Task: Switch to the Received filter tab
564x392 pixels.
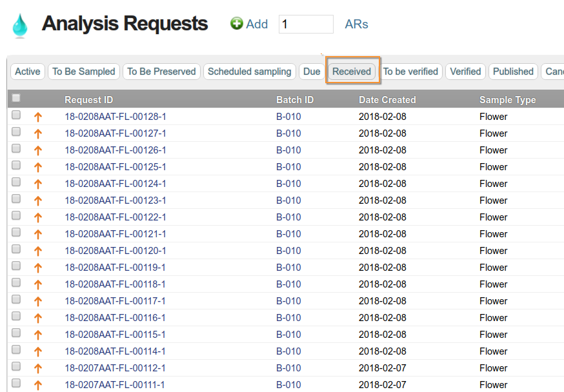Action: (352, 72)
